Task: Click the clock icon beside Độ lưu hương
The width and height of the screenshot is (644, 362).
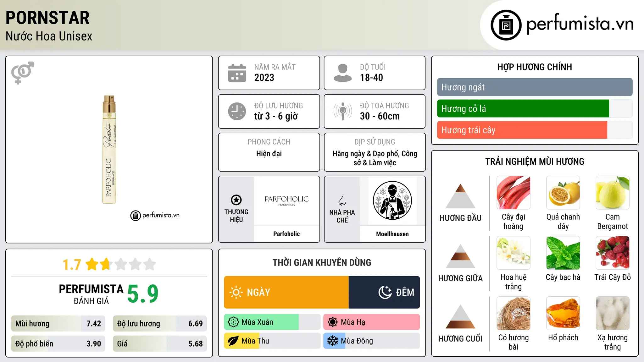Action: click(x=237, y=111)
